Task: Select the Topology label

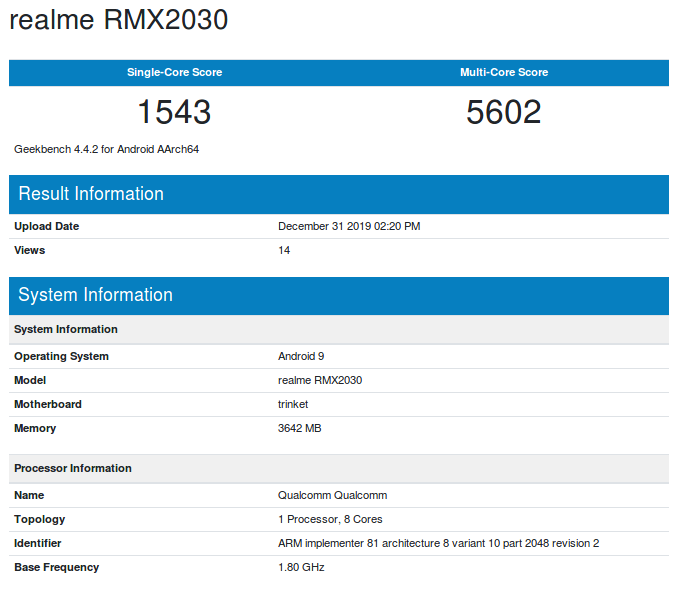Action: tap(39, 520)
